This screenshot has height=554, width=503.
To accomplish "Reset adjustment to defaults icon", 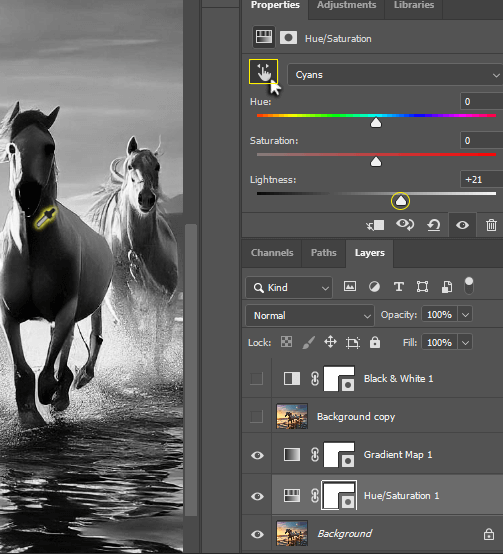I will coord(433,225).
